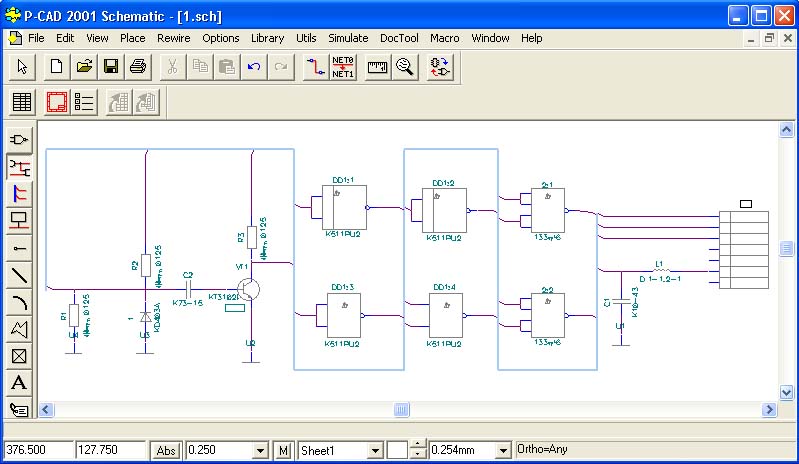This screenshot has height=464, width=799.
Task: Create a new schematic file
Action: coord(57,67)
